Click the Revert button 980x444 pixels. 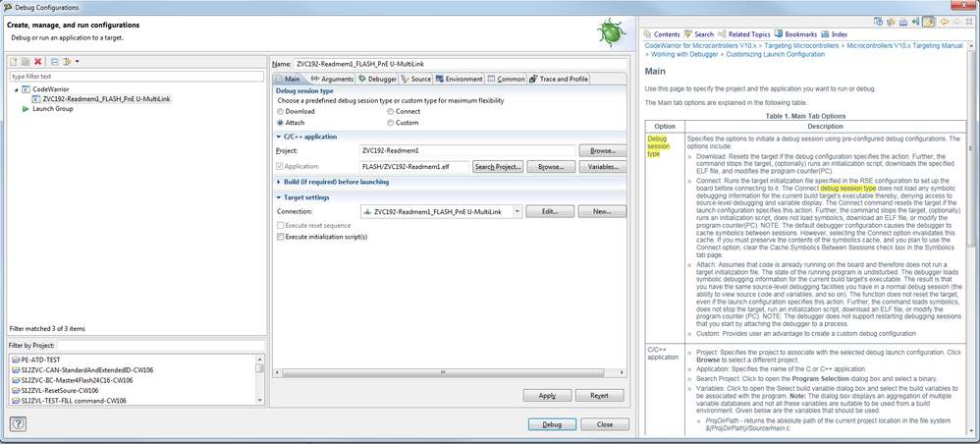click(x=599, y=395)
